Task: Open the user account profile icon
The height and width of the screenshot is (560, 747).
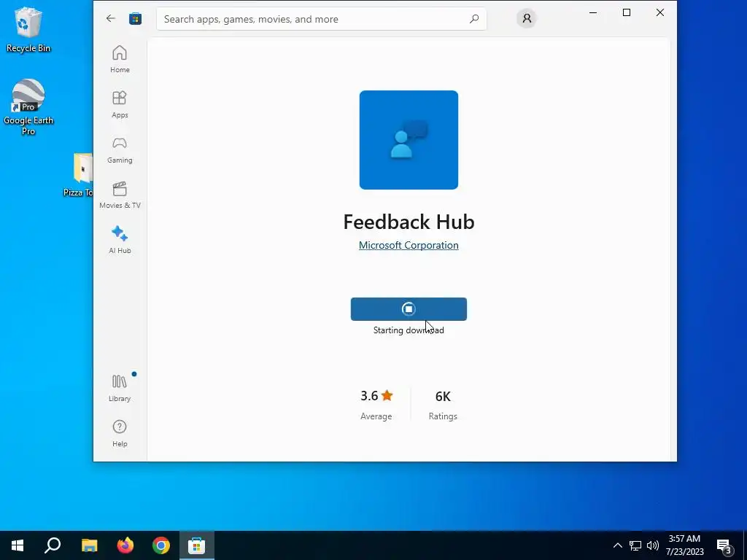Action: pyautogui.click(x=527, y=18)
